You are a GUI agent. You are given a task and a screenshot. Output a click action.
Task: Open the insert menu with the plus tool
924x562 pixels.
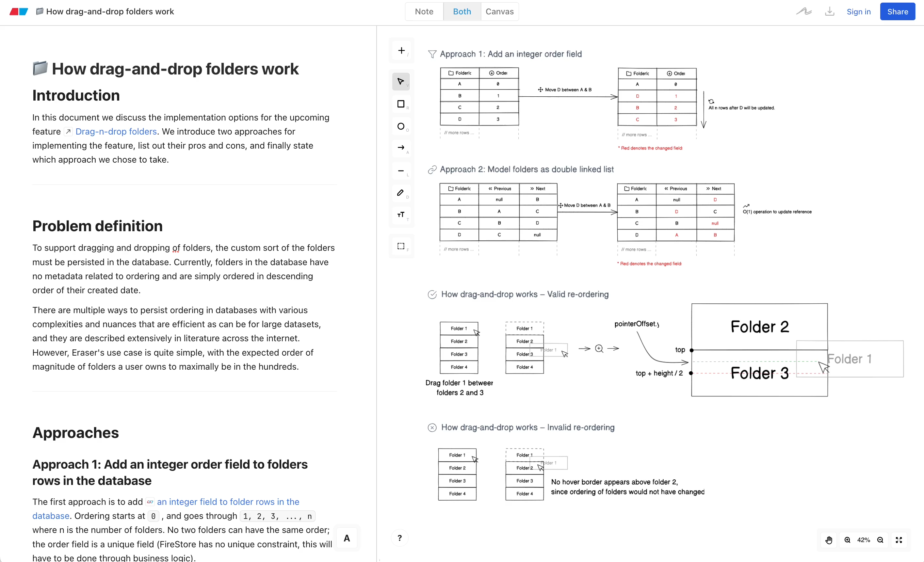[x=401, y=51]
